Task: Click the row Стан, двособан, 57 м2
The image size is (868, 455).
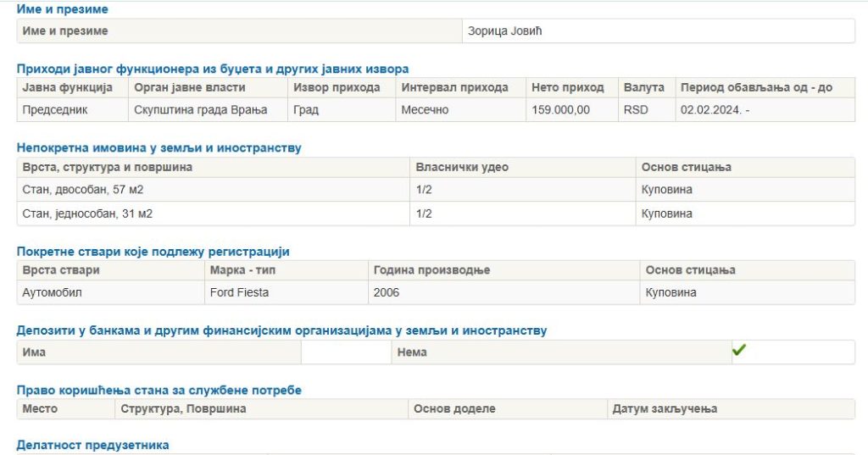Action: [436, 189]
